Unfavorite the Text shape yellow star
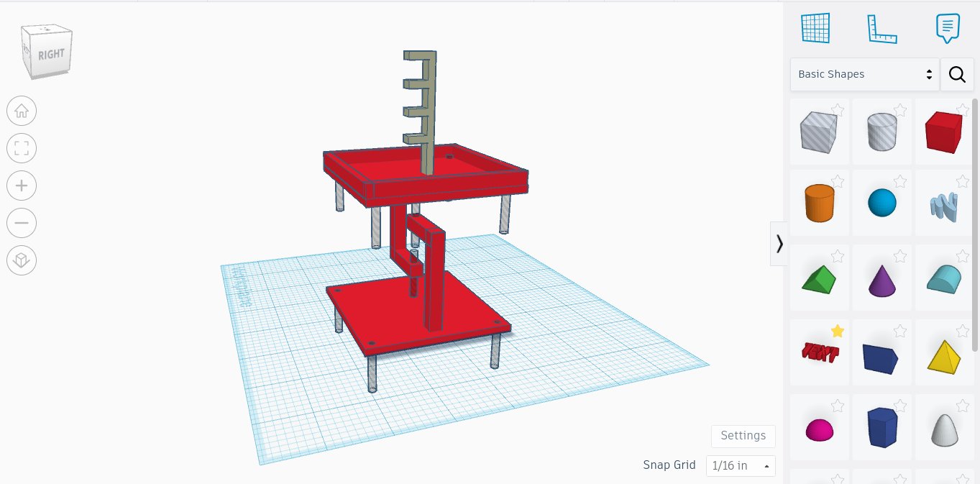This screenshot has height=484, width=980. pos(838,331)
